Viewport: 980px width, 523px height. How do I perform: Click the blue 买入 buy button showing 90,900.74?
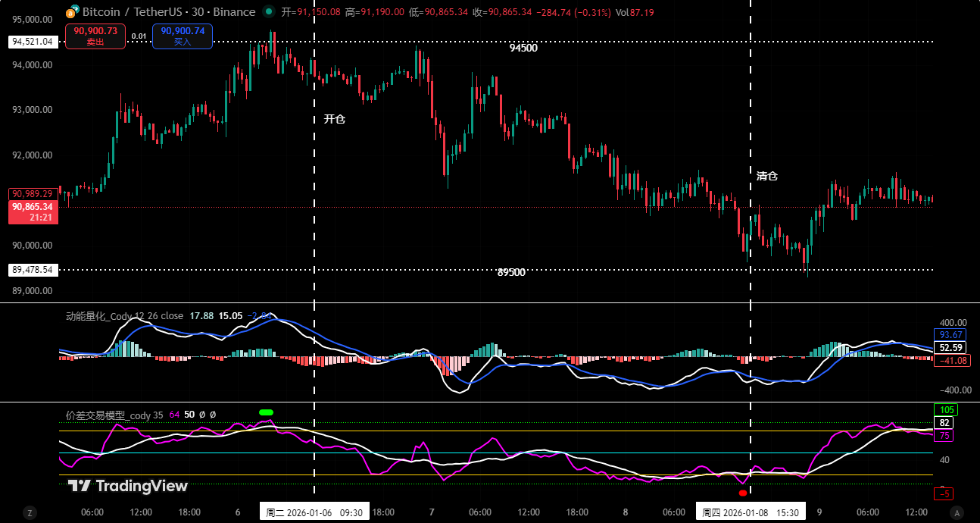[182, 36]
